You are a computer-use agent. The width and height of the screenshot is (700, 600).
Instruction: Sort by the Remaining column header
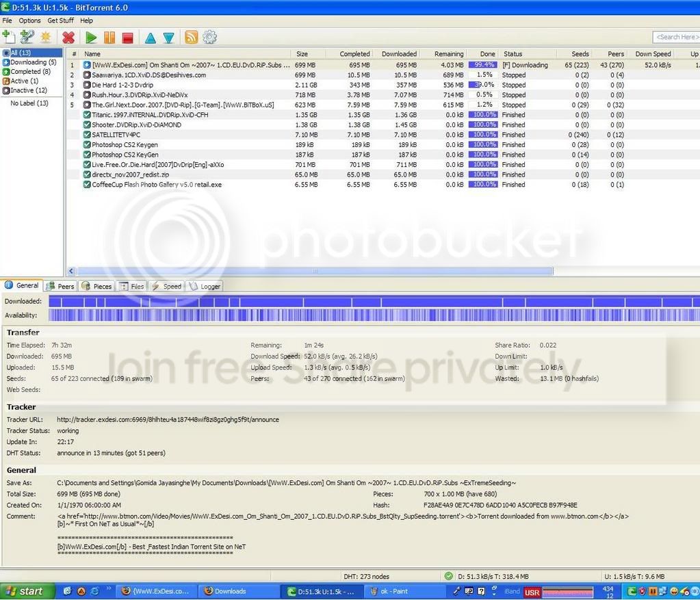pos(444,53)
